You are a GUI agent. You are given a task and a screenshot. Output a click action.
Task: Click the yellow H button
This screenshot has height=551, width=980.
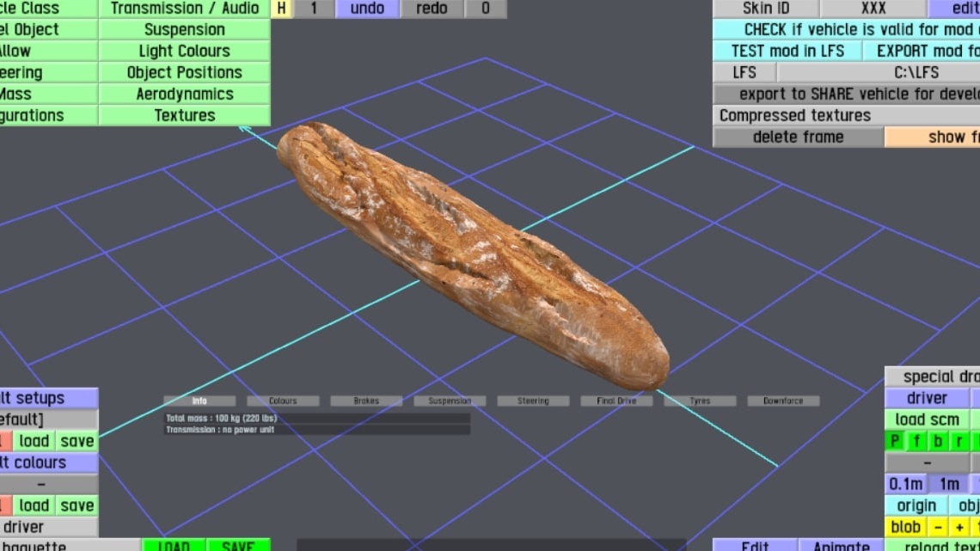(x=281, y=8)
